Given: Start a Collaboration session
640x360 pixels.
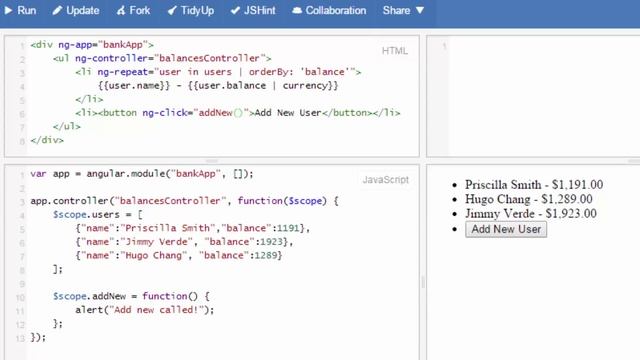Looking at the screenshot, I should [329, 10].
